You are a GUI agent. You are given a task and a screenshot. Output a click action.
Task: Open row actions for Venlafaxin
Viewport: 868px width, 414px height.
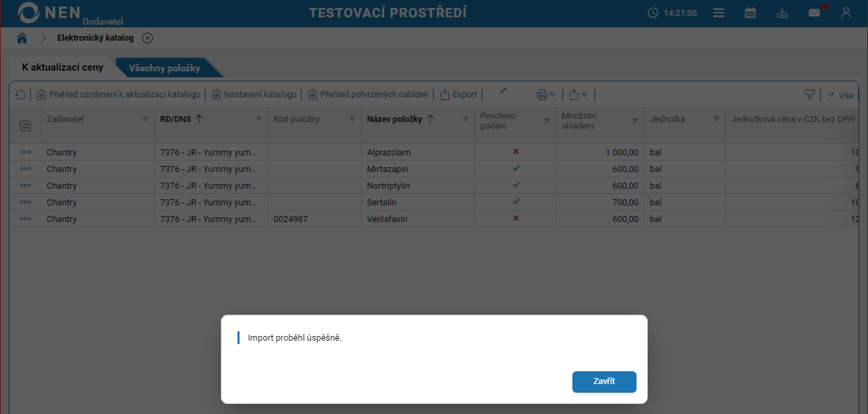[x=25, y=219]
